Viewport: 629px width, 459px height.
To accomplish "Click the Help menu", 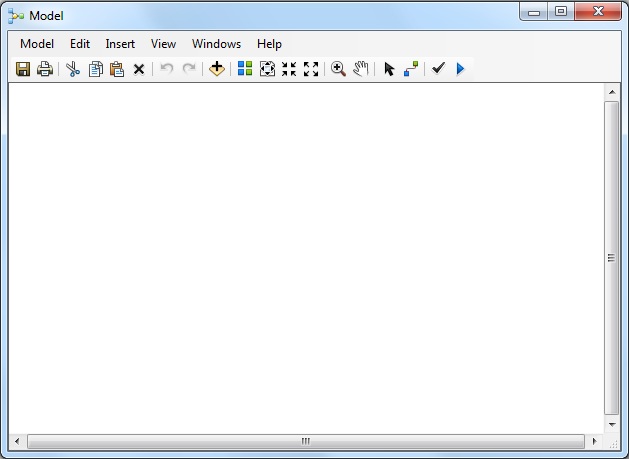I will click(269, 44).
